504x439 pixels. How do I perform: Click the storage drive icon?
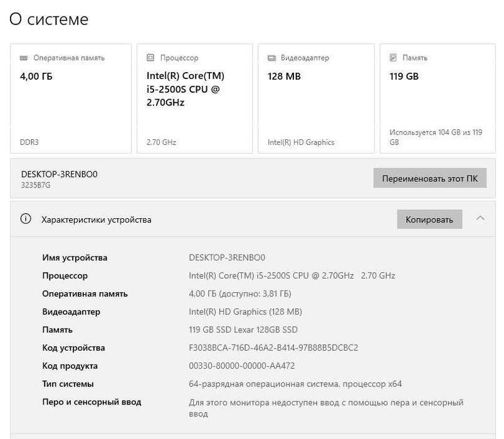click(x=393, y=58)
